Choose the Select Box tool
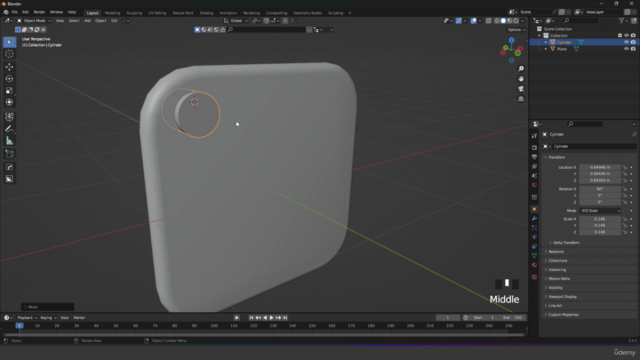 9,42
